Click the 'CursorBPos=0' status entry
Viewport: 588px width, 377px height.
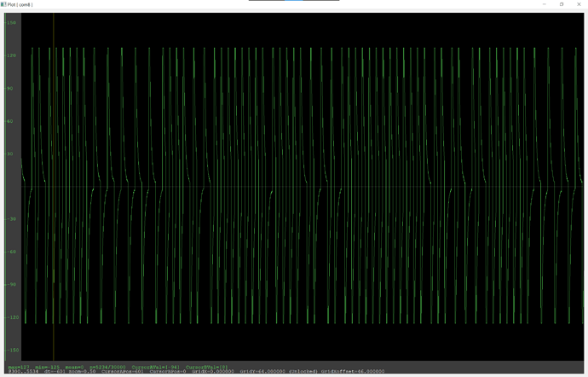coord(168,371)
